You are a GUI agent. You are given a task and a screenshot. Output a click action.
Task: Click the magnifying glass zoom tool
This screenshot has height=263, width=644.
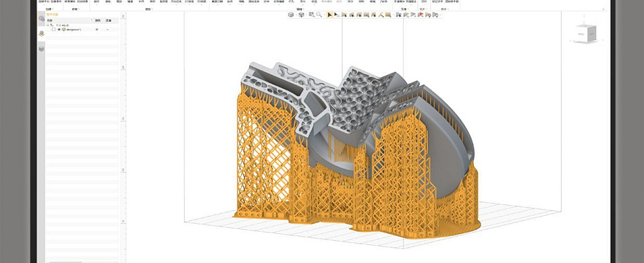click(x=319, y=15)
